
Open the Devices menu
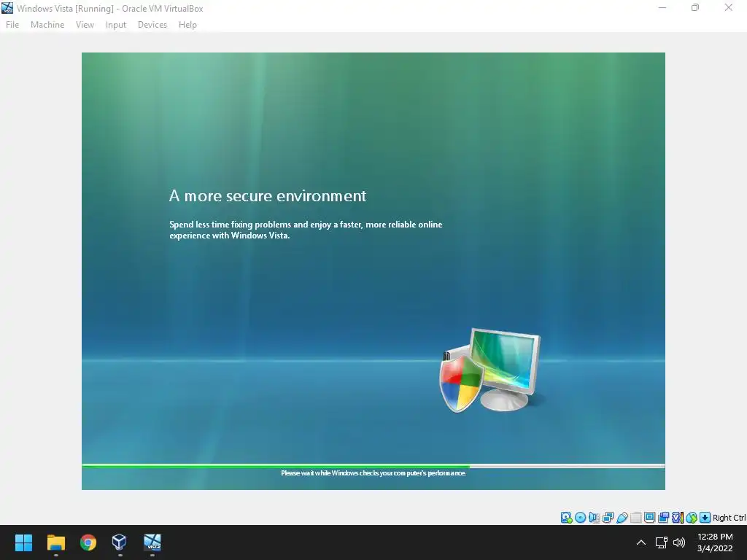point(152,25)
